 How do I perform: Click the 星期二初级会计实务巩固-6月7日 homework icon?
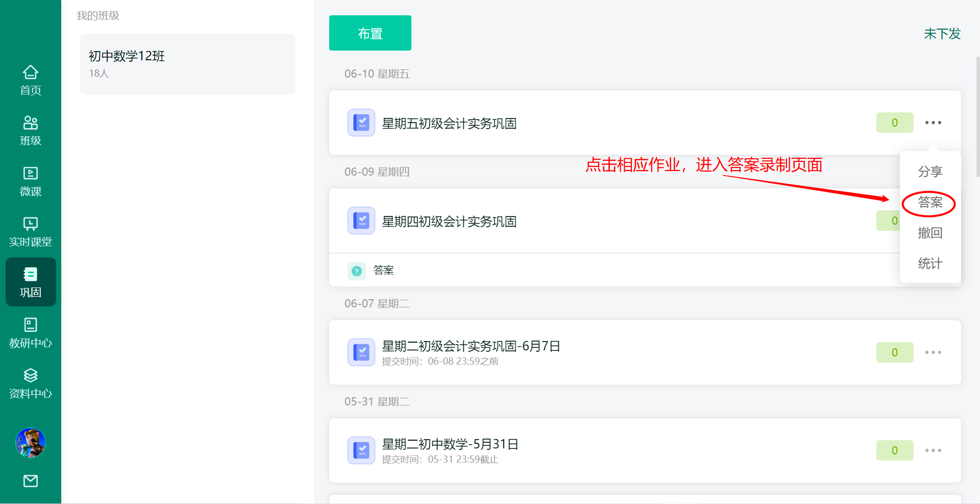click(361, 352)
